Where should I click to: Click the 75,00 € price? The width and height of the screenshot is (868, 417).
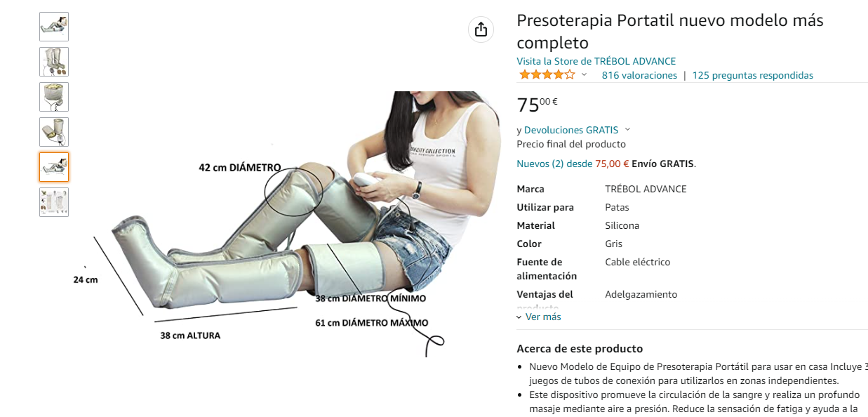pos(538,104)
